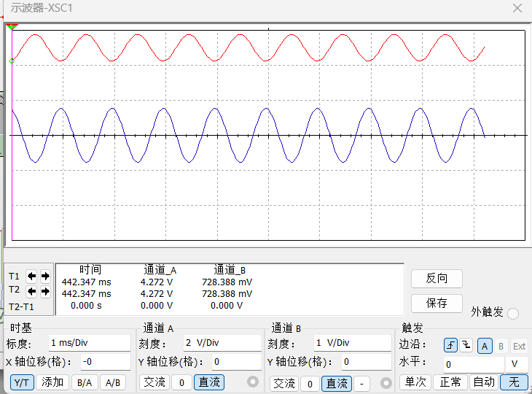Click T2-T1 time difference 0.000 s
Image resolution: width=532 pixels, height=394 pixels.
[x=86, y=306]
